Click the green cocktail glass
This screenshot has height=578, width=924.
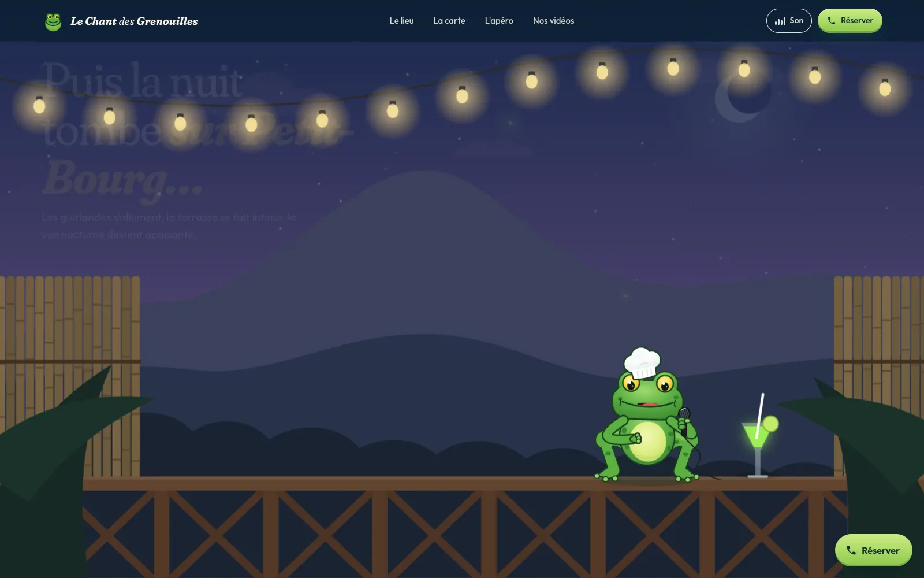759,437
